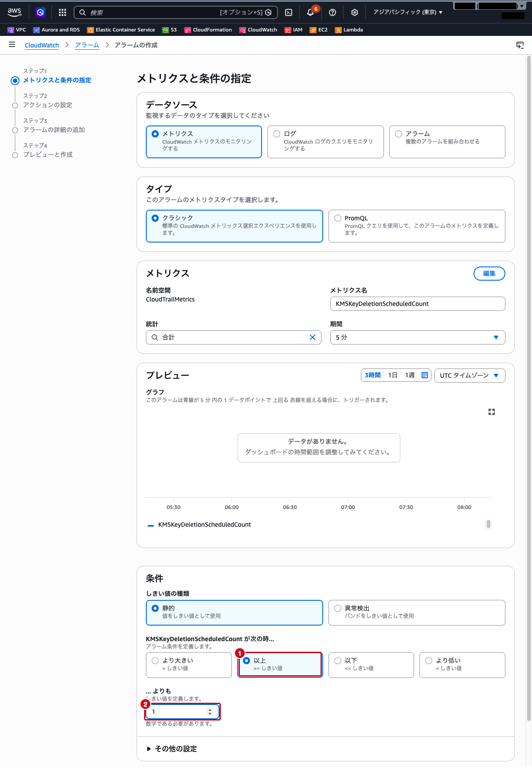Select クラシック metric type
Viewport: 532px width, 783px height.
coord(235,226)
